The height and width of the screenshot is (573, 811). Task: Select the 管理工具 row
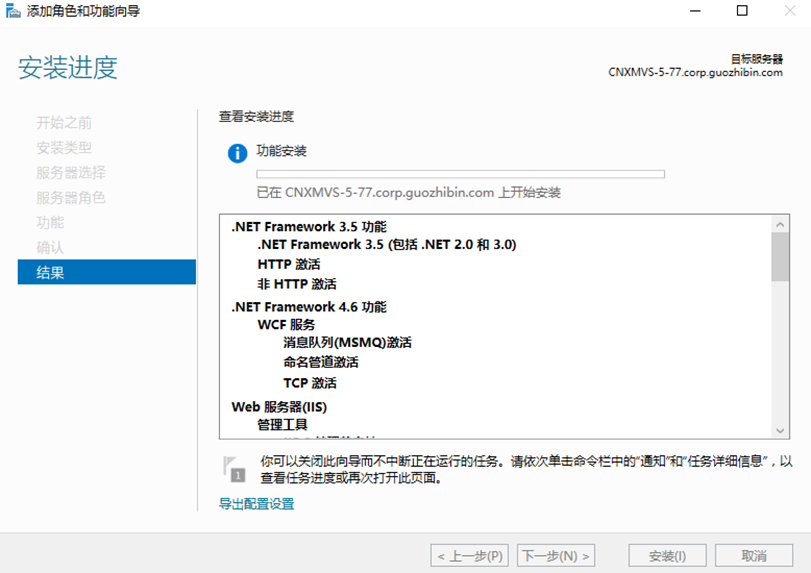point(282,425)
